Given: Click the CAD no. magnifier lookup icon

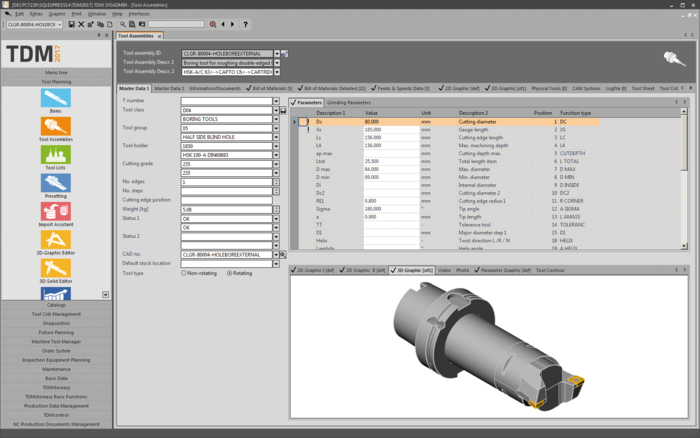Looking at the screenshot, I should pyautogui.click(x=283, y=255).
